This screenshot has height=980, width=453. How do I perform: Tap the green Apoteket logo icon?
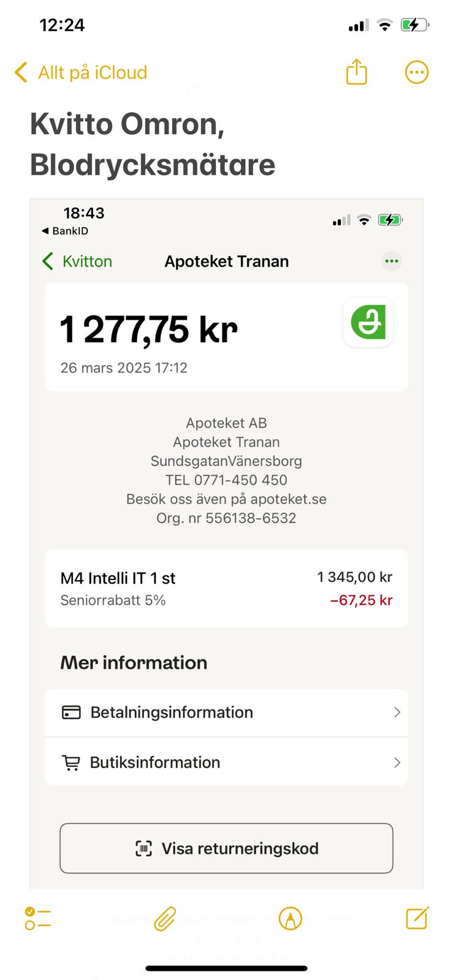pos(368,322)
